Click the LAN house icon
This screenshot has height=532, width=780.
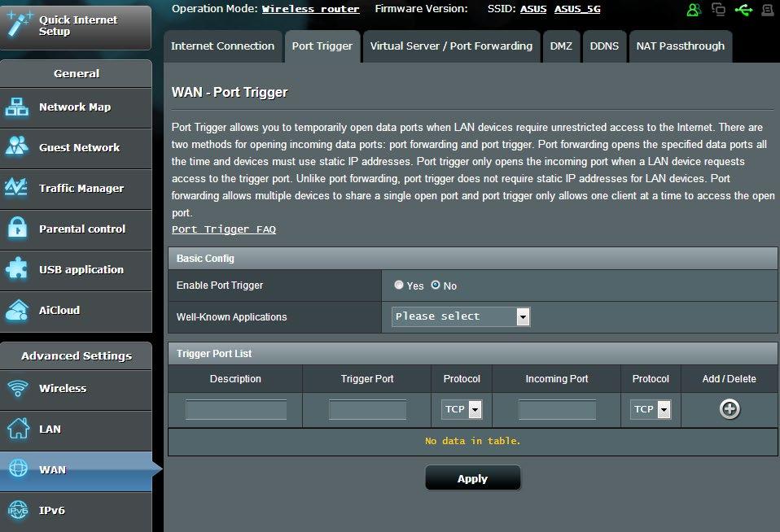(19, 428)
